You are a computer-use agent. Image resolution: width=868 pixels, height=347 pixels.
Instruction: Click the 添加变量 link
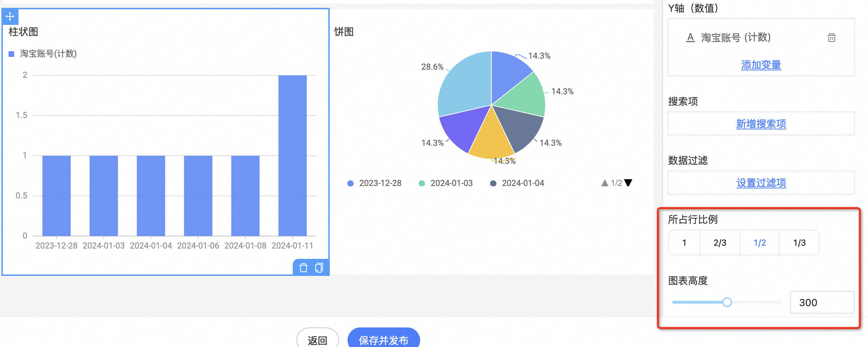[x=761, y=65]
